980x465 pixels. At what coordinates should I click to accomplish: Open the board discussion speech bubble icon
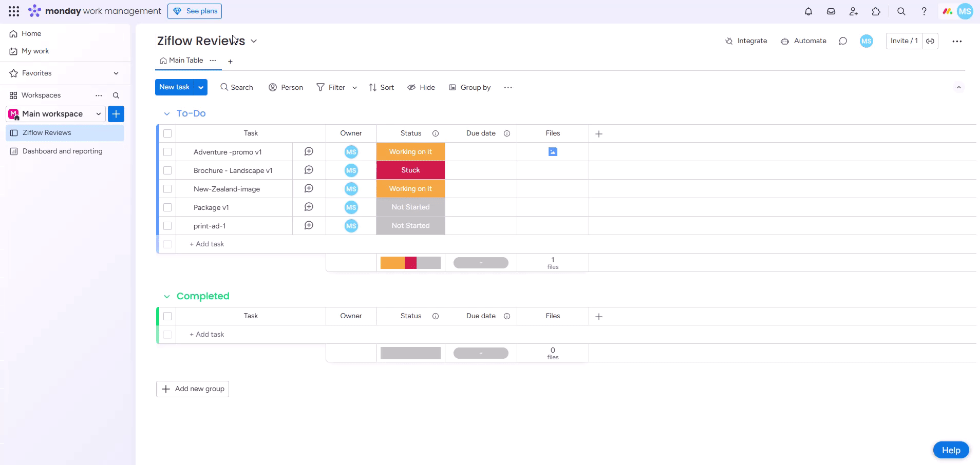[843, 41]
